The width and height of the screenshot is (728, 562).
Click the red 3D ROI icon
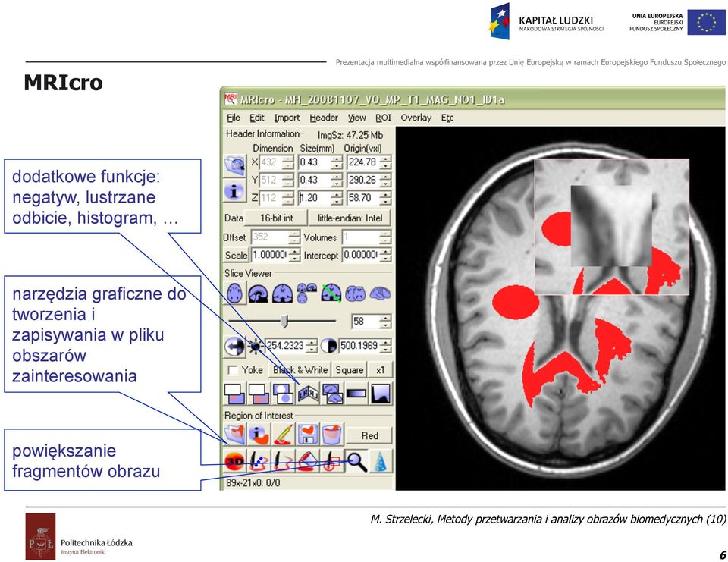click(234, 461)
